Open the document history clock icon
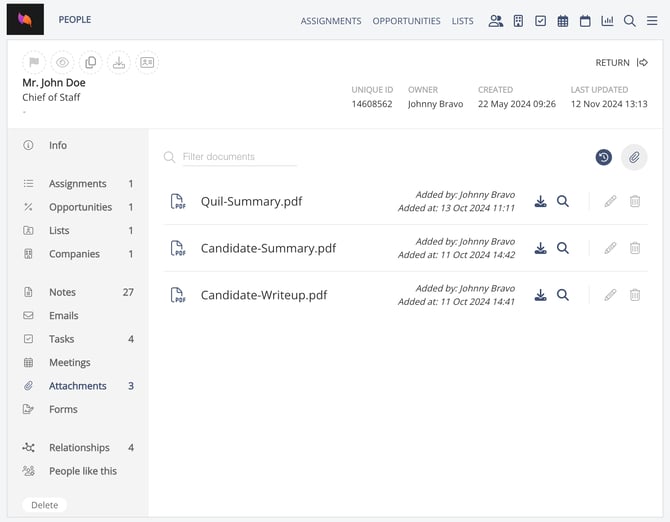Image resolution: width=670 pixels, height=522 pixels. [x=603, y=157]
